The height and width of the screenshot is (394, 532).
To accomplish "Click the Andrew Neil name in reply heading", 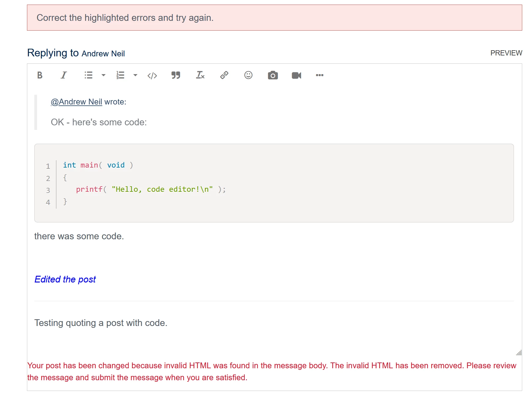I will coord(103,54).
